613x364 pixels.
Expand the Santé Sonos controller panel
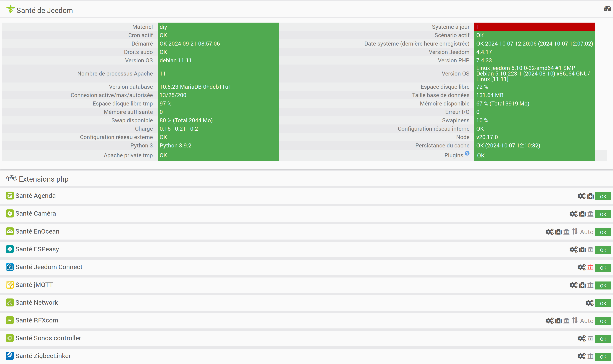pyautogui.click(x=48, y=338)
